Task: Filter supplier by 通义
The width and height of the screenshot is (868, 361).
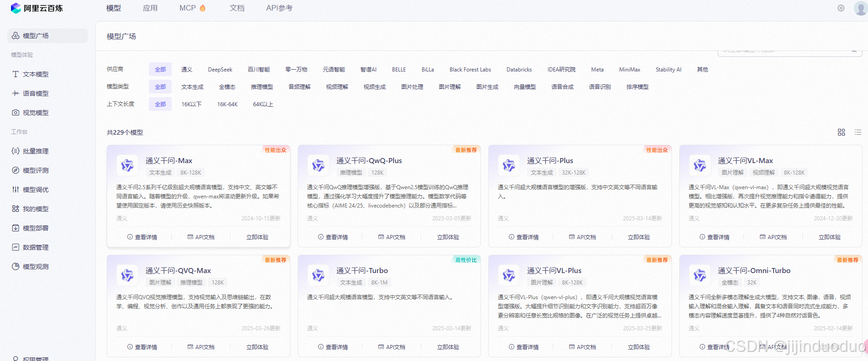Action: tap(187, 70)
